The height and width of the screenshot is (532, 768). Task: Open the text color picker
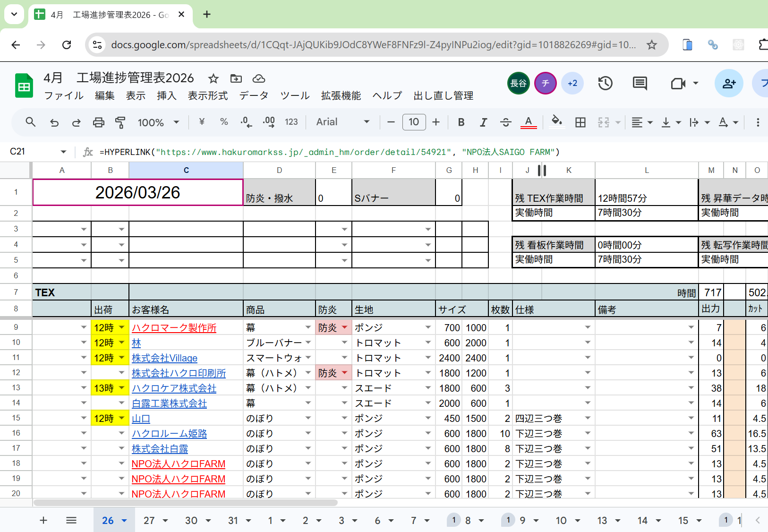pos(529,122)
